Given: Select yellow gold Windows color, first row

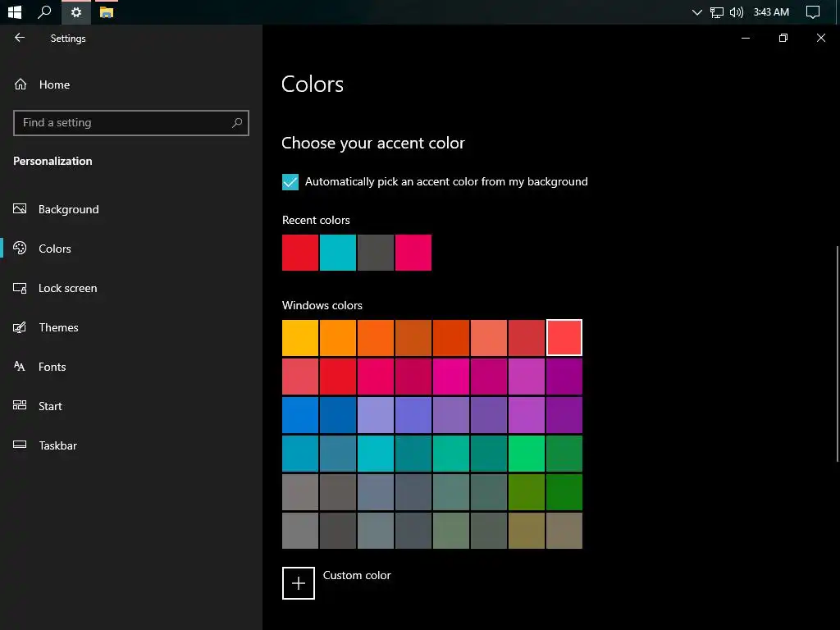Looking at the screenshot, I should [300, 337].
